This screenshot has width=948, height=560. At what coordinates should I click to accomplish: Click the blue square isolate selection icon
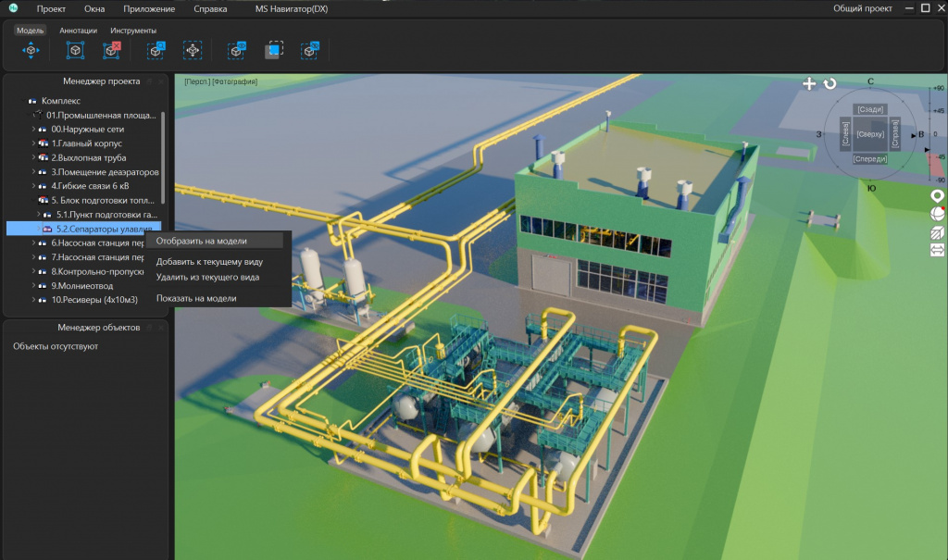pos(274,50)
